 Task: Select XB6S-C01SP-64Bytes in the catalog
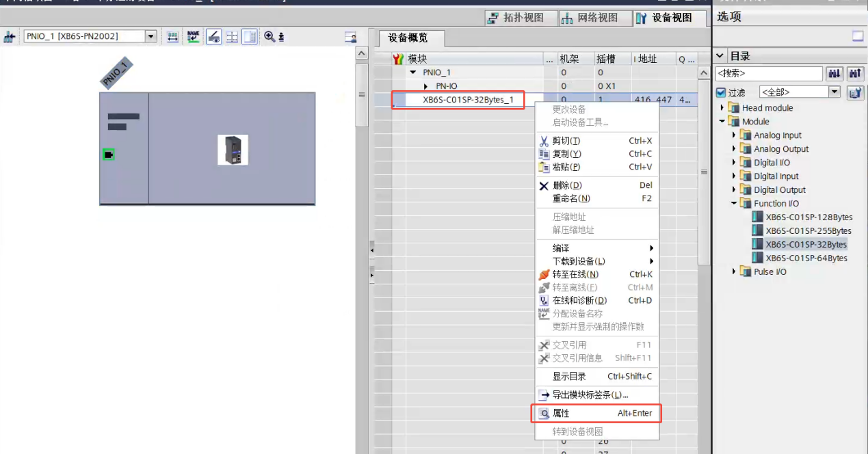pyautogui.click(x=806, y=258)
